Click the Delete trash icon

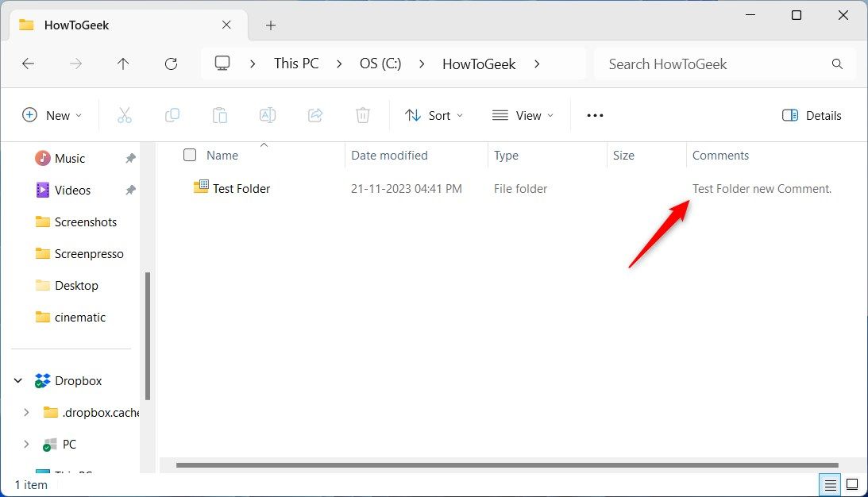click(x=363, y=115)
